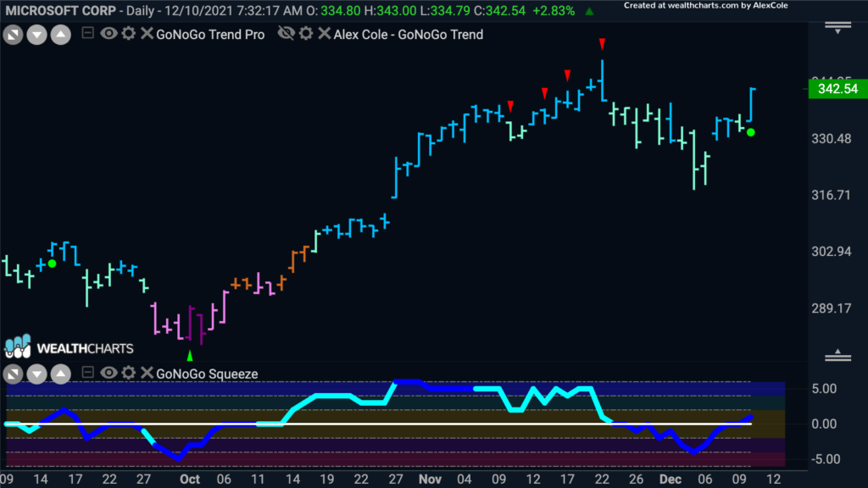
Task: Hide the GoNoGo Squeeze indicator
Action: click(x=108, y=373)
